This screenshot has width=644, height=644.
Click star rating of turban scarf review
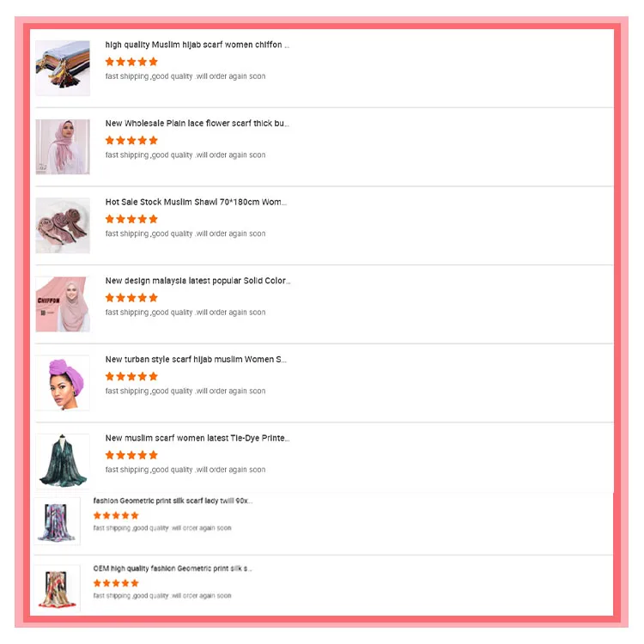tap(131, 377)
